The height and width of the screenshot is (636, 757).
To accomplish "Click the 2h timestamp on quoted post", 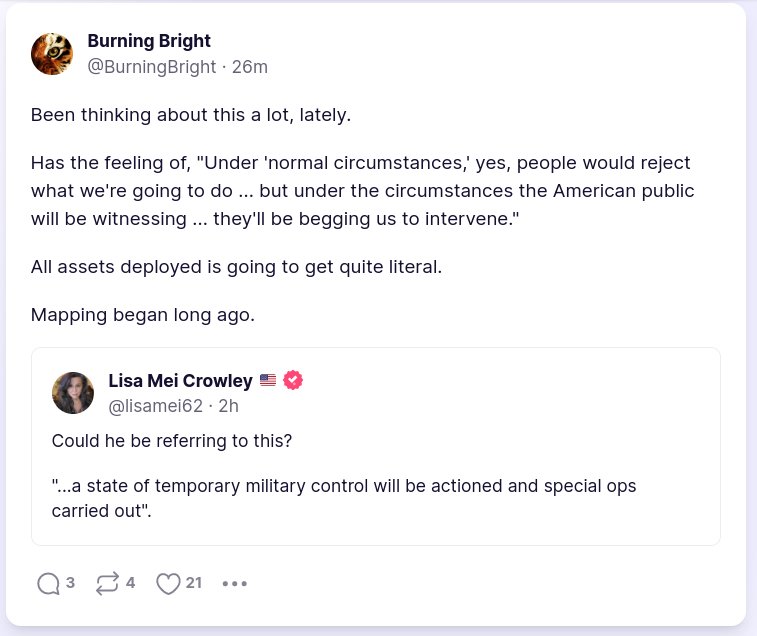I will tap(228, 406).
